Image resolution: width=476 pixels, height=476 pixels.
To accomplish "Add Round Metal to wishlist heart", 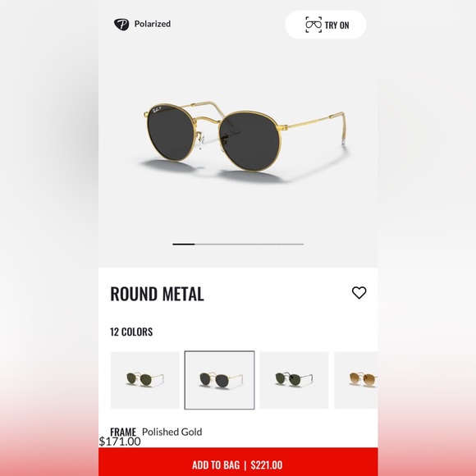I will coord(359,293).
